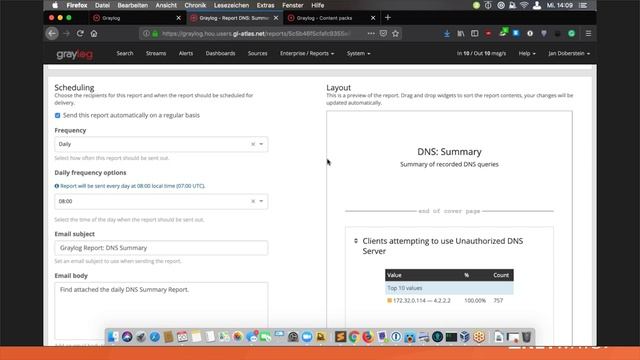
Task: Click the Pocket save icon
Action: point(383,33)
